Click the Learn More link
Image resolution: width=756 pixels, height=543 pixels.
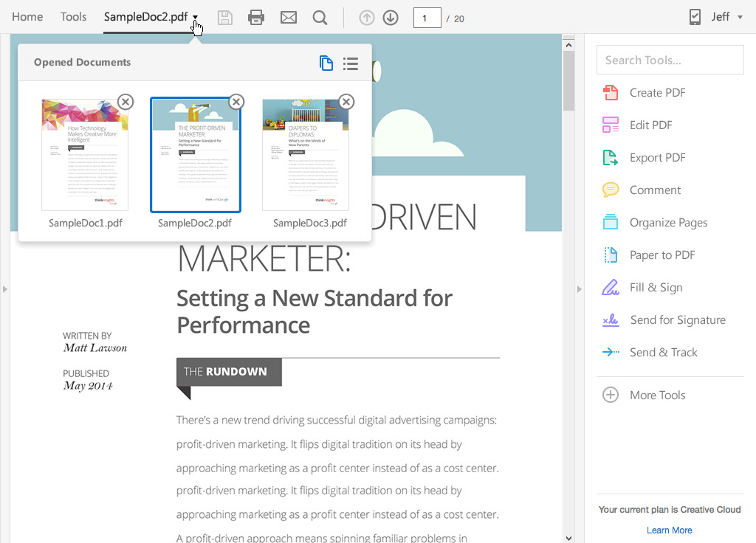(669, 530)
